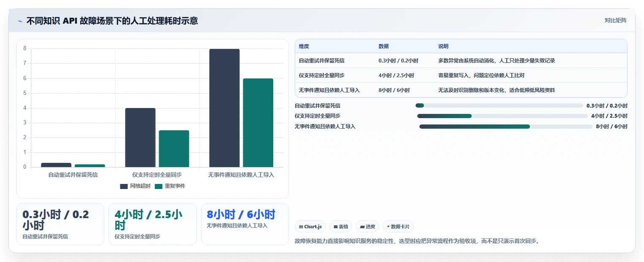Open the green 4小时 / 2.5小时 data card

152,224
